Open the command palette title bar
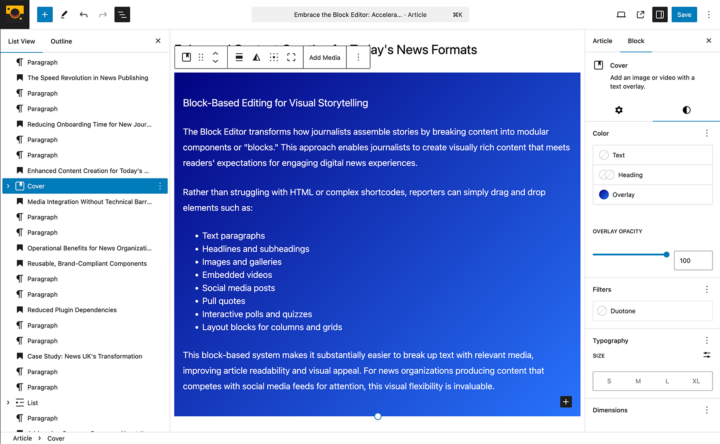This screenshot has width=720, height=444. (360, 15)
